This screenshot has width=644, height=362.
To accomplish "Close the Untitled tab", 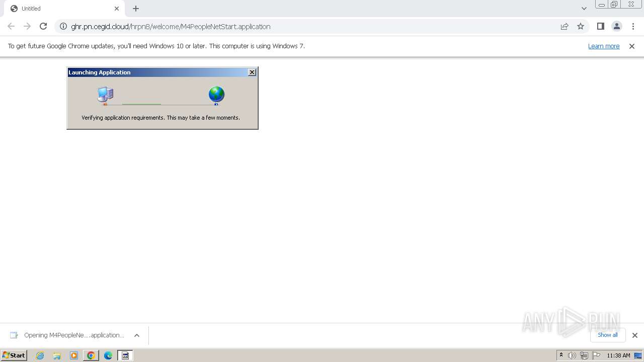I will [x=117, y=9].
